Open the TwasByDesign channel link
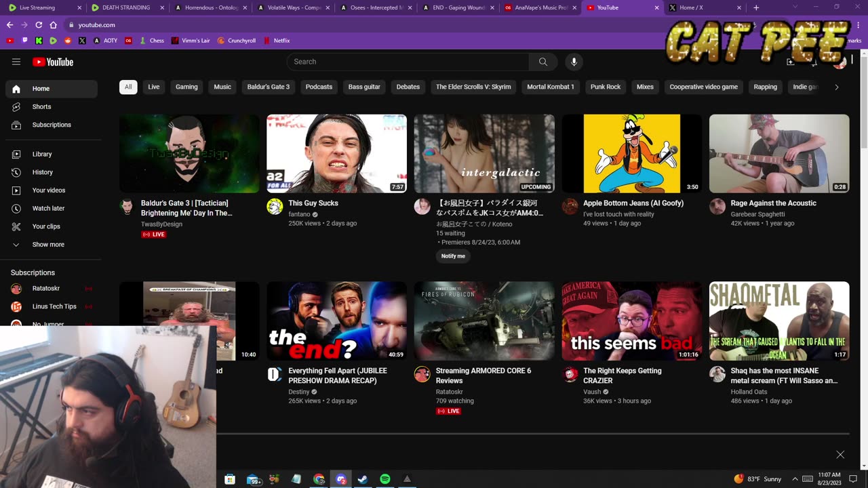The width and height of the screenshot is (868, 488). pos(161,224)
